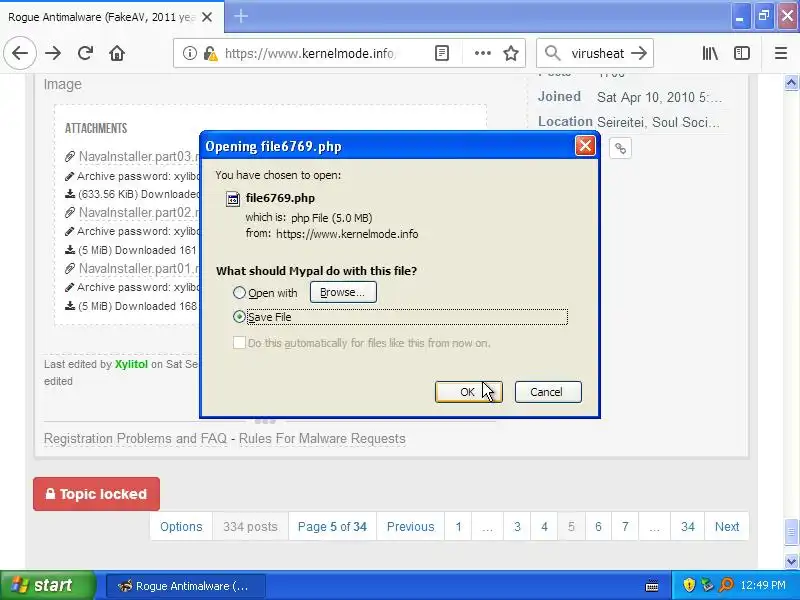
Task: Go to Next page
Action: (x=727, y=527)
